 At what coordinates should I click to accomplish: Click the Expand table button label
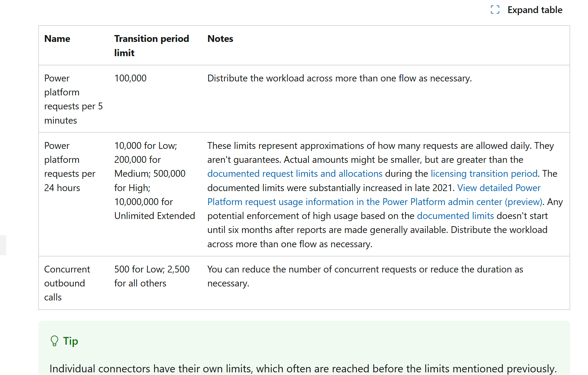(535, 10)
